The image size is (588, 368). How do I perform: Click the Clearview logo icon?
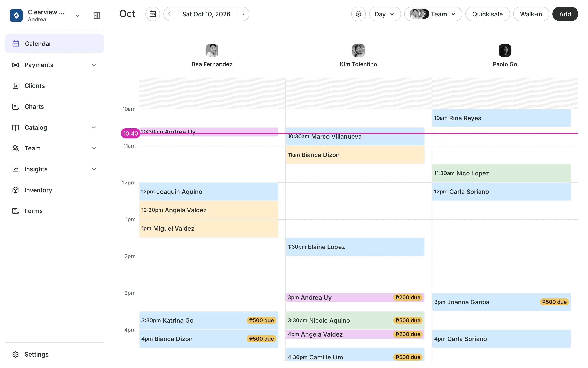point(16,16)
